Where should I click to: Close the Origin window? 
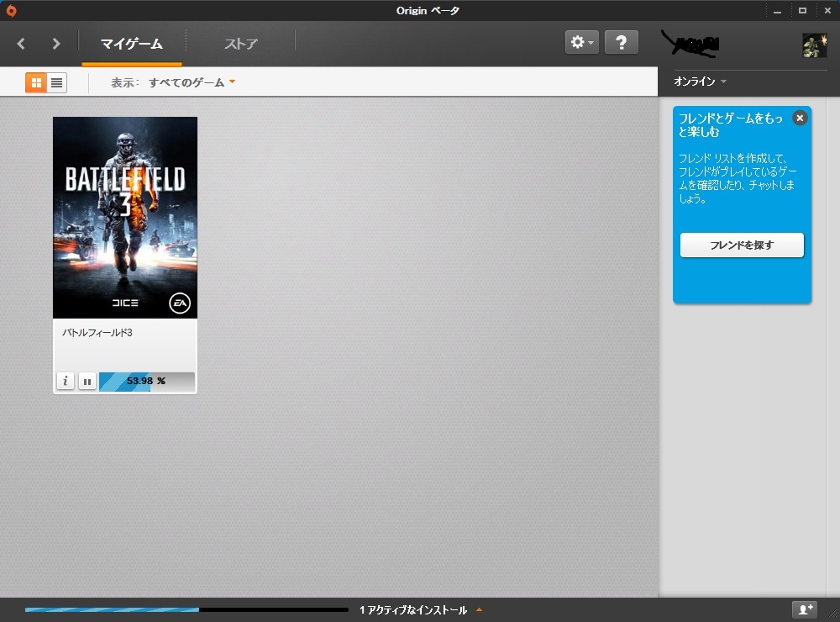pos(827,11)
